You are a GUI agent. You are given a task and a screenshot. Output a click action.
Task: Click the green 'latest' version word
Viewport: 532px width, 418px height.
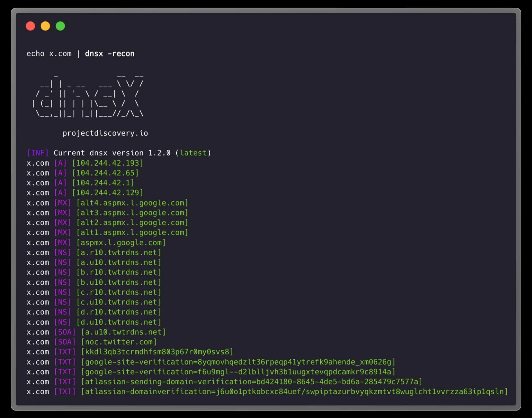193,153
